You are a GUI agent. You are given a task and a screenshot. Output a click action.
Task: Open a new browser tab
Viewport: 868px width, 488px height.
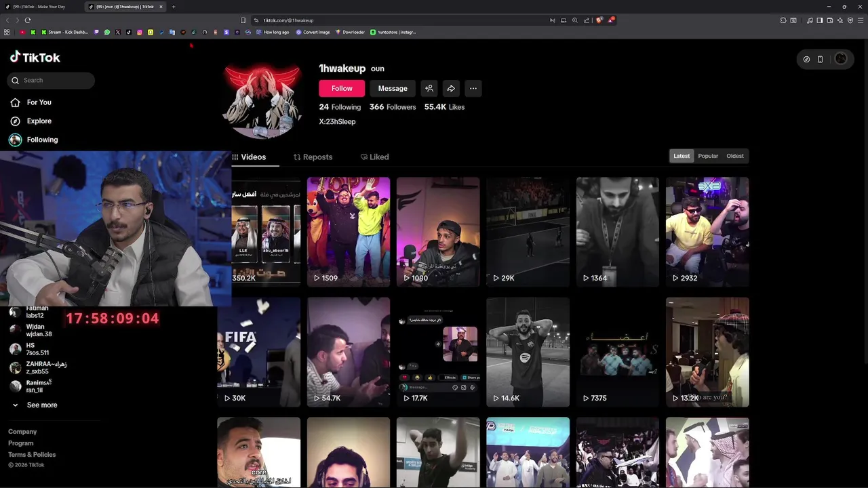click(x=174, y=7)
